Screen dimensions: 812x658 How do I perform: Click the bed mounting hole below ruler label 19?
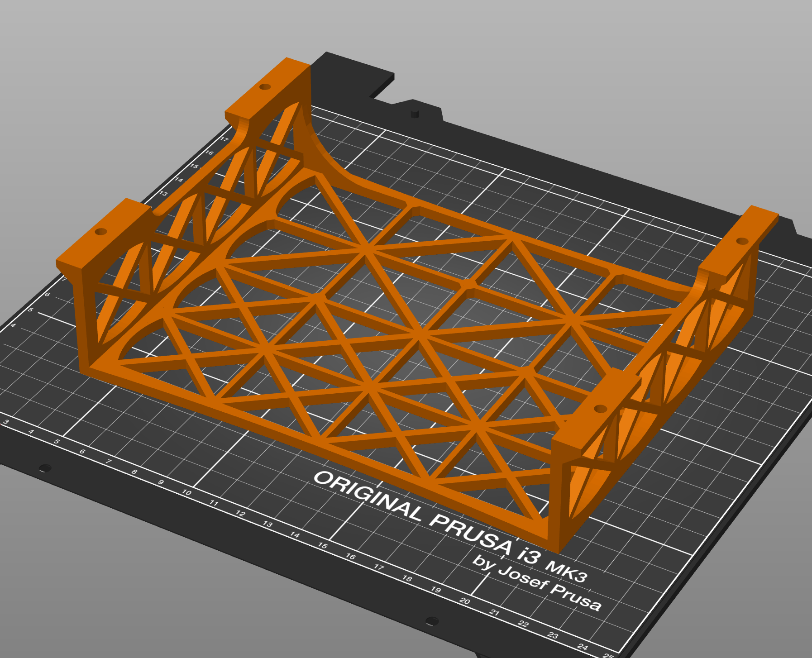pos(432,621)
